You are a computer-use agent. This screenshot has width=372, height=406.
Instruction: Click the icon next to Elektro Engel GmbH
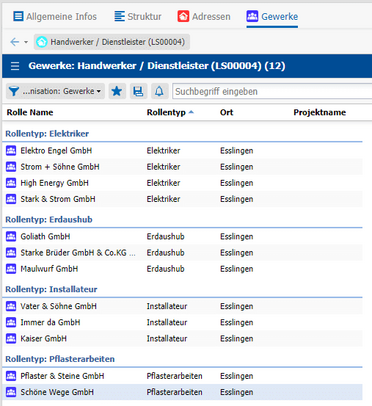click(x=11, y=151)
